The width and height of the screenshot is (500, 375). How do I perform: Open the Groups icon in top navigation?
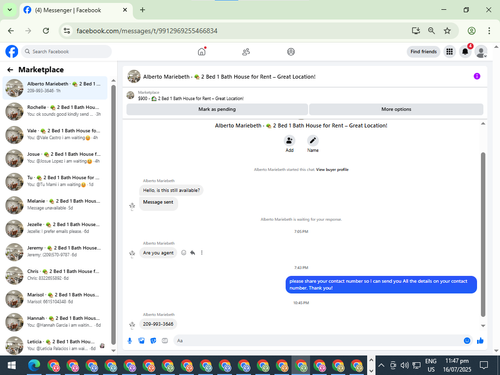291,52
